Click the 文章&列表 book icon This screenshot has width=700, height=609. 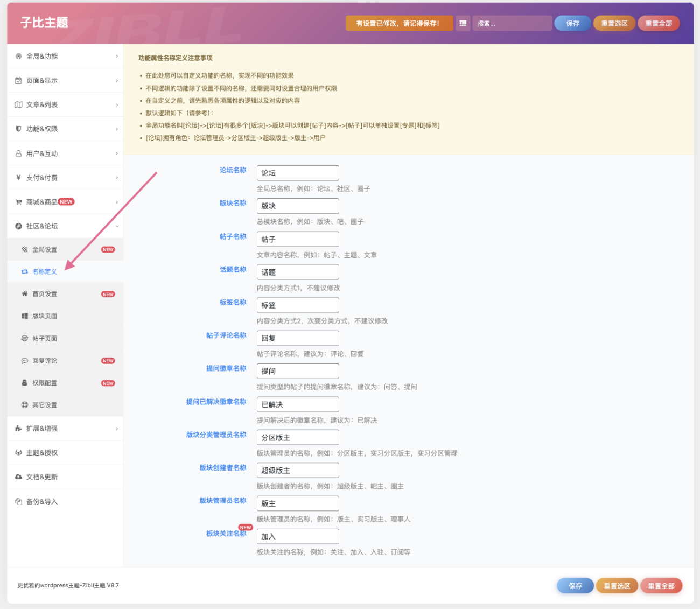(x=18, y=104)
